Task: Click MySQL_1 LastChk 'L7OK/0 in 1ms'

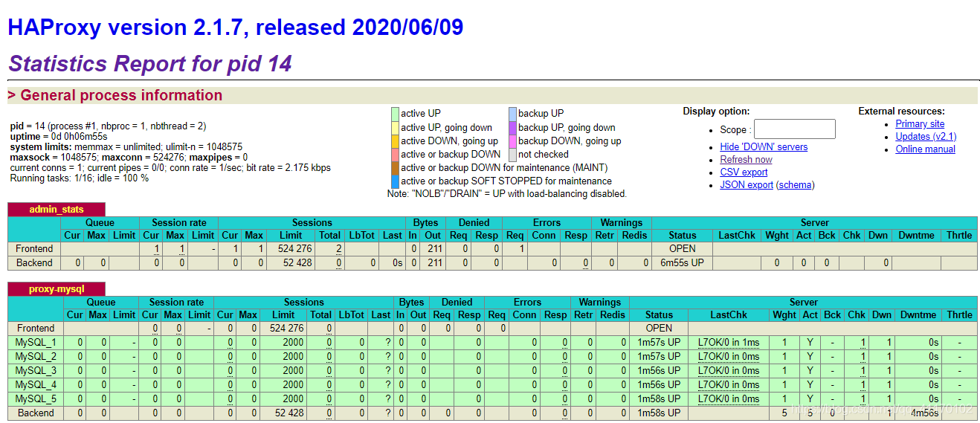Action: [x=729, y=342]
